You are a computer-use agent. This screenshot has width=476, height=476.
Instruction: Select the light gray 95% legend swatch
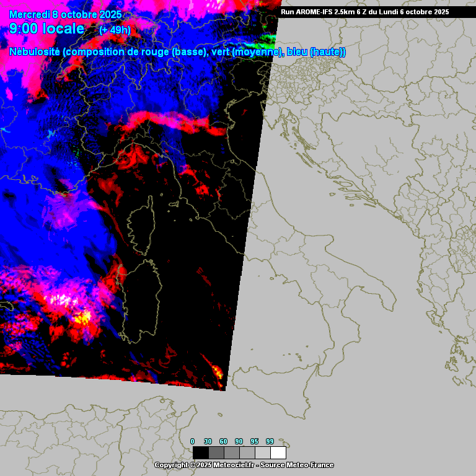tap(262, 452)
